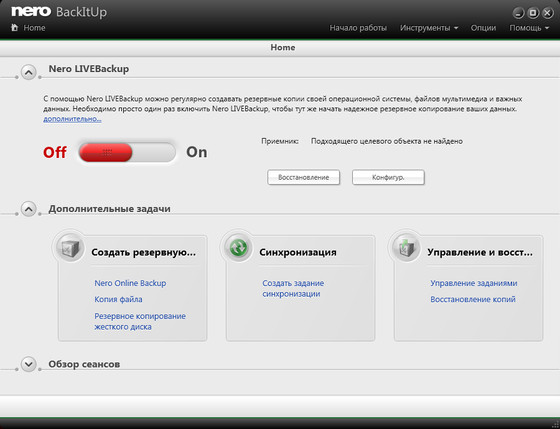
Task: Click the Восстановление button
Action: [304, 177]
